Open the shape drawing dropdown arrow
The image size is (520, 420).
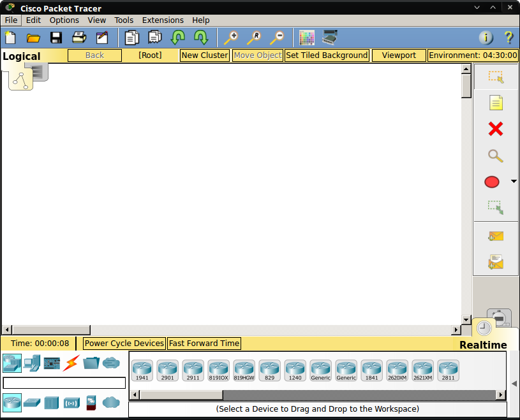tap(514, 182)
